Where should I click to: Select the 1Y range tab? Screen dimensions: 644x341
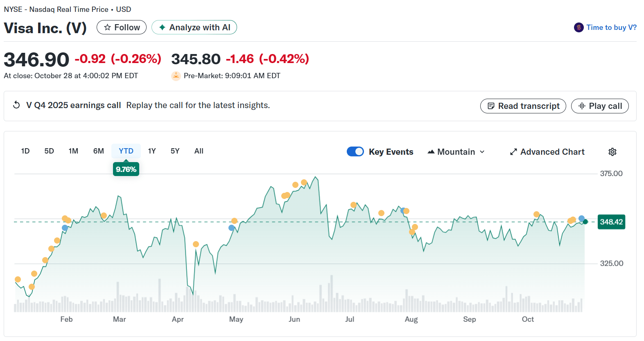152,151
